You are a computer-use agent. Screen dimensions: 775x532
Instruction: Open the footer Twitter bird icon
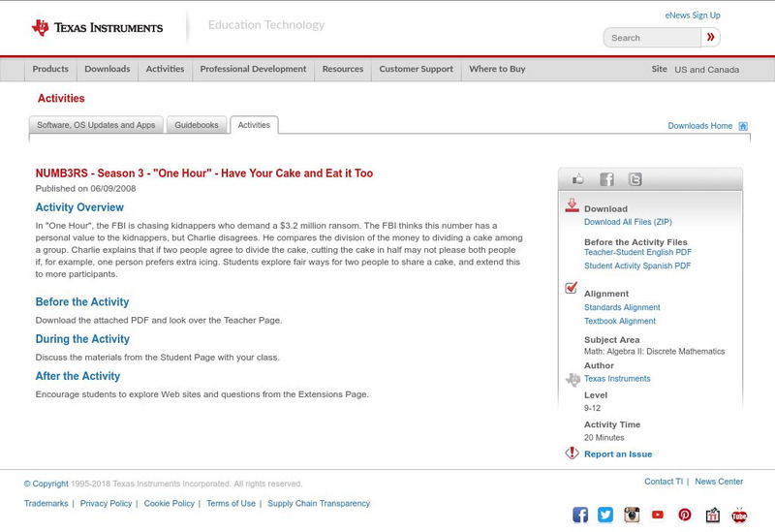click(604, 515)
